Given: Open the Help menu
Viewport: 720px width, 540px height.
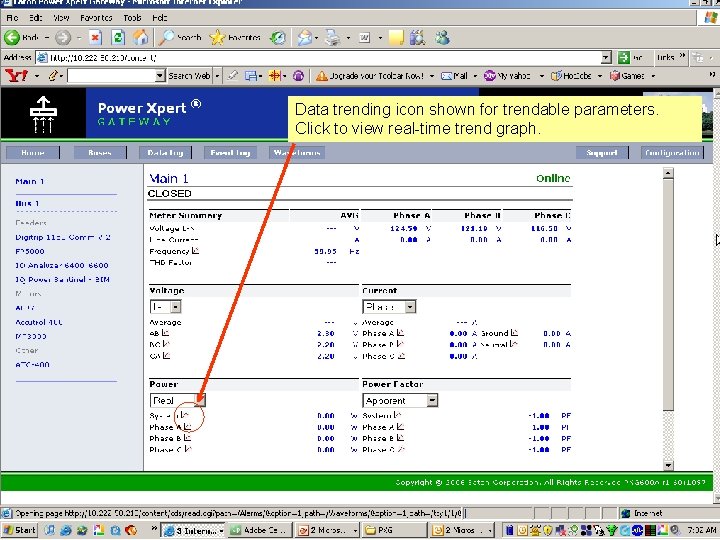Looking at the screenshot, I should coord(159,18).
